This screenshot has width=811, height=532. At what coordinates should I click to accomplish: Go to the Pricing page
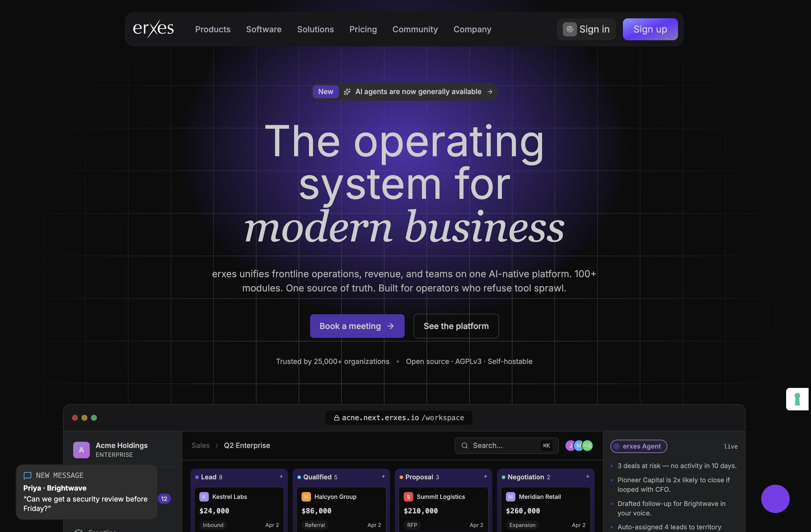(363, 29)
